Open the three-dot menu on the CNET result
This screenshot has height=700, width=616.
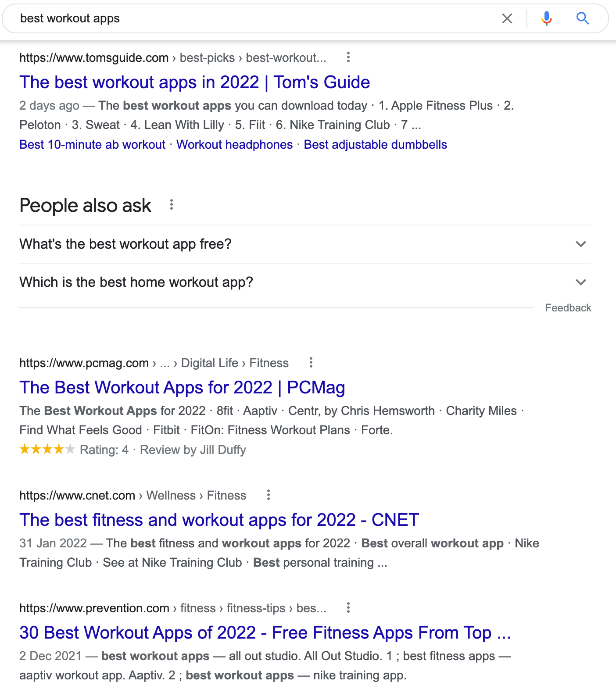pyautogui.click(x=268, y=495)
